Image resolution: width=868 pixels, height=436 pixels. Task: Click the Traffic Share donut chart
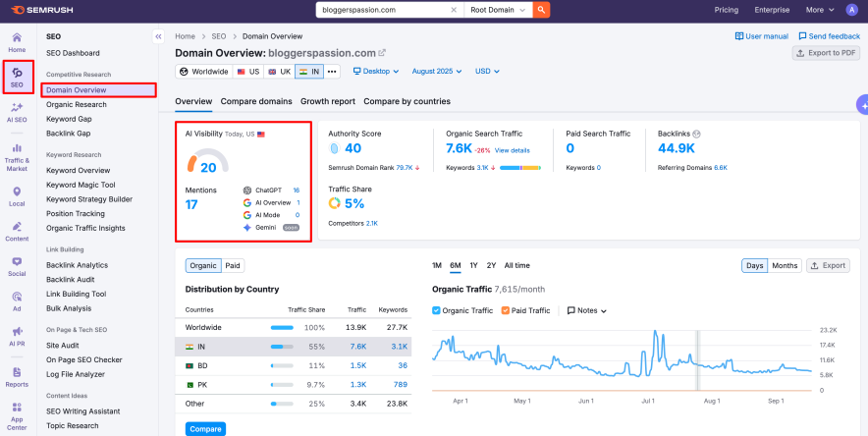(x=335, y=203)
